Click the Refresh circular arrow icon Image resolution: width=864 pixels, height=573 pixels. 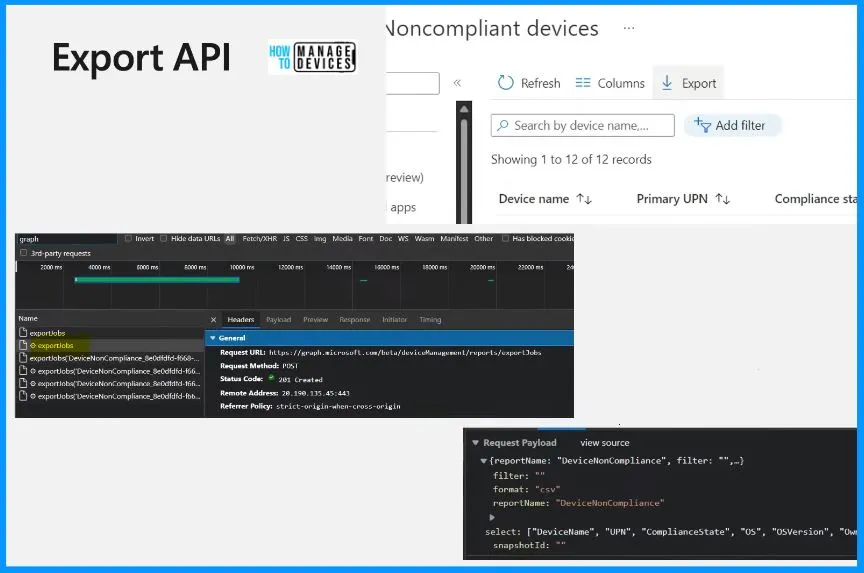[x=505, y=83]
